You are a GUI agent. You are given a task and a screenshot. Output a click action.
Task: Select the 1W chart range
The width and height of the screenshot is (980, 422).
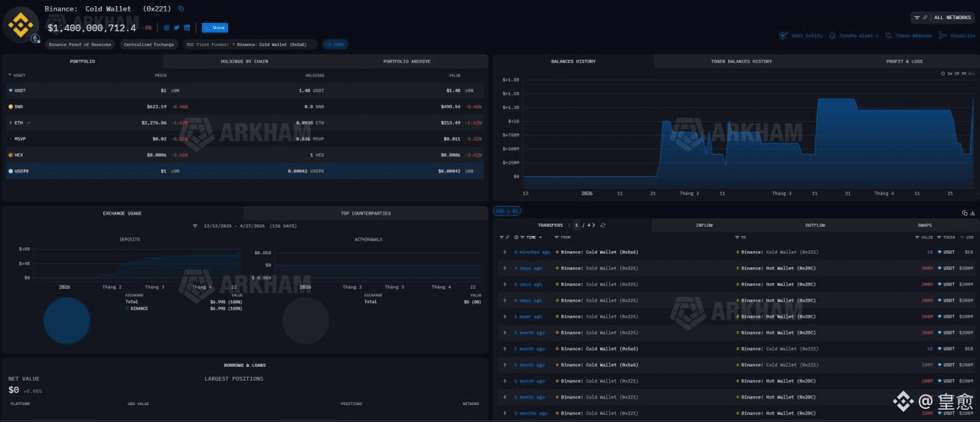[950, 74]
